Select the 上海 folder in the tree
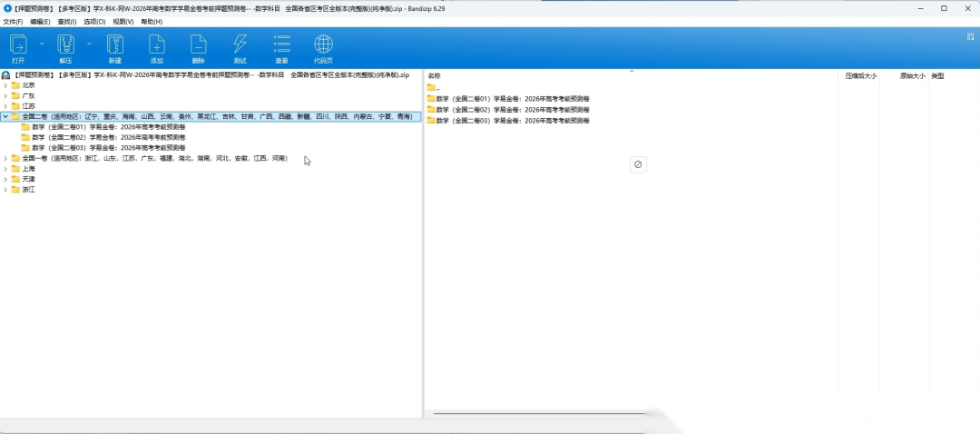 28,169
